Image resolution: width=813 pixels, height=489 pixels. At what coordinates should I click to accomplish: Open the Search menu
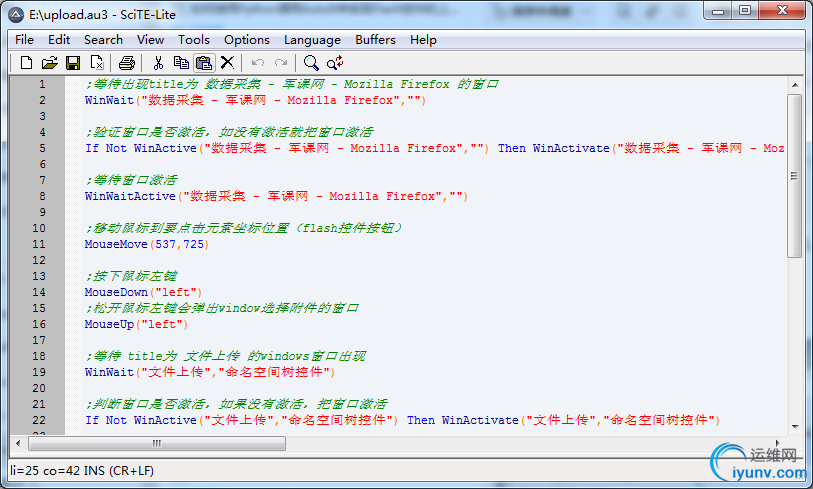click(x=103, y=40)
